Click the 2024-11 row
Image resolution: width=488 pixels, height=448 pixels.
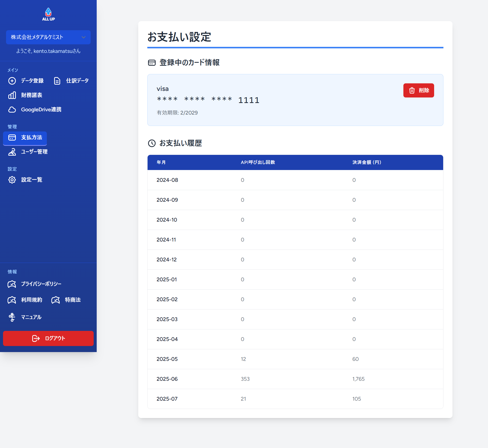[295, 240]
